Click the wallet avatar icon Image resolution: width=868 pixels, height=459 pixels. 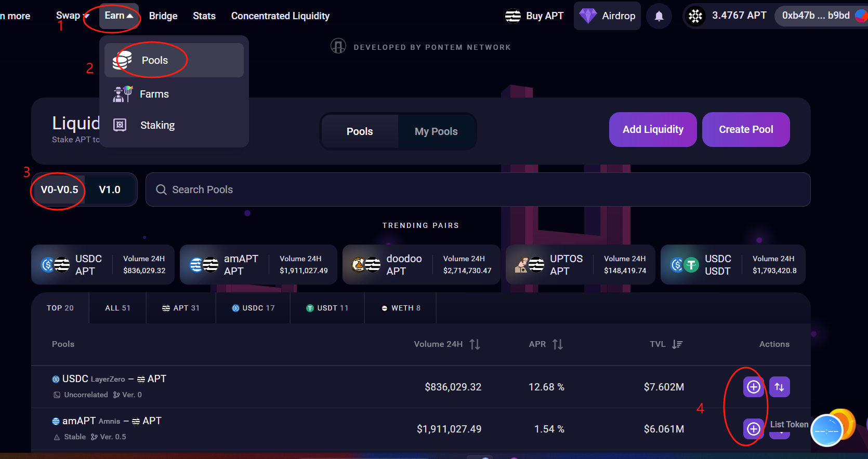tap(861, 16)
